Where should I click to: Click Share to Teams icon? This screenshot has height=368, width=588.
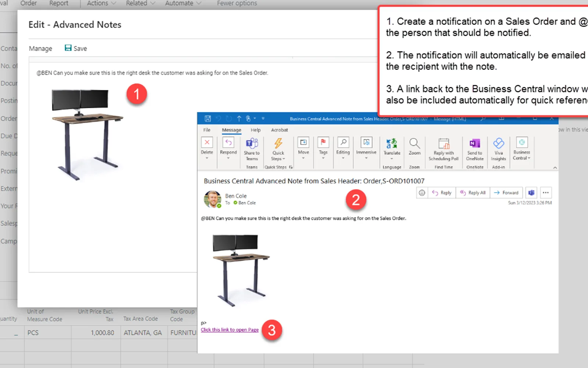coord(252,143)
